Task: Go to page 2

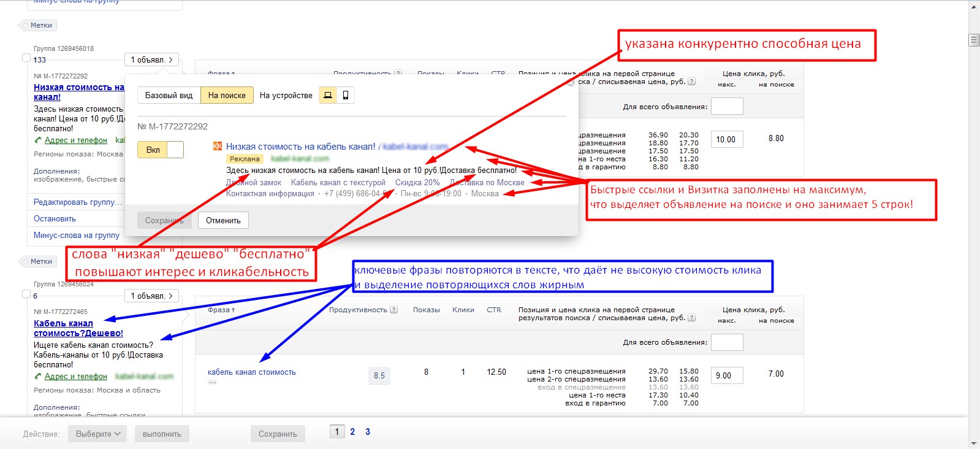Action: click(x=352, y=432)
